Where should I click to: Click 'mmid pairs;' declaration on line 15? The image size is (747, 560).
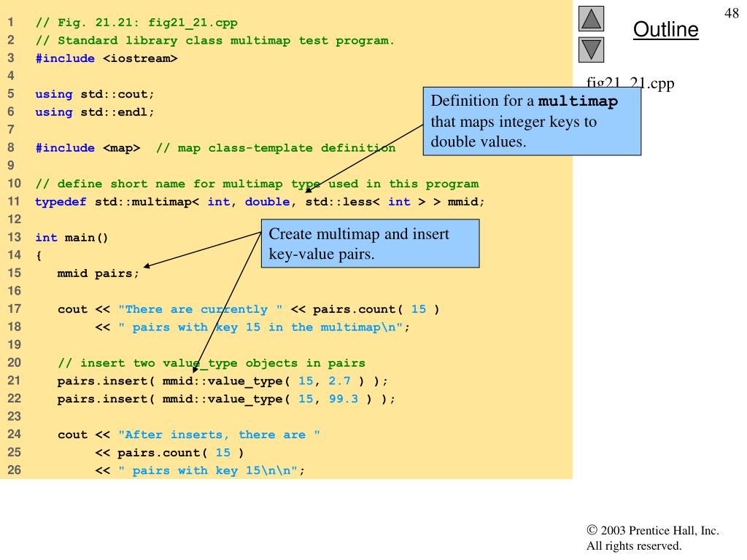pyautogui.click(x=98, y=273)
